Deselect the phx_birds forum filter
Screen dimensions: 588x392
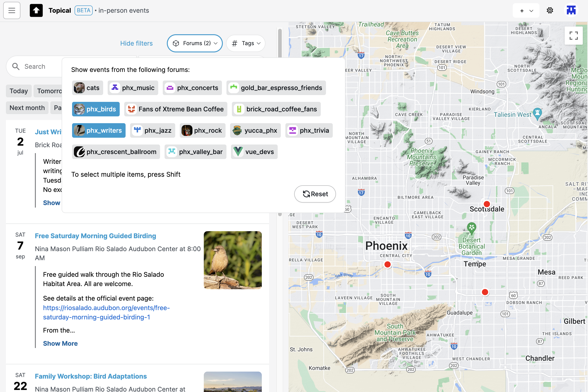(96, 109)
